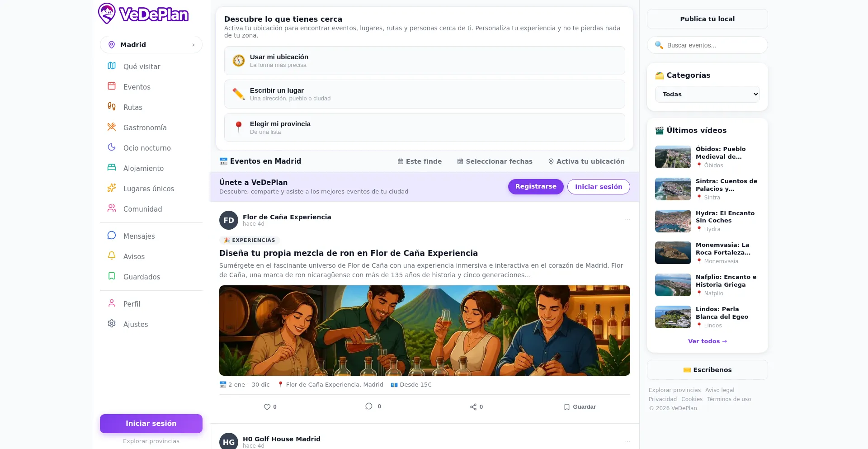Click the Ajustes gear icon
Screen dimensions: 868x449
112,323
